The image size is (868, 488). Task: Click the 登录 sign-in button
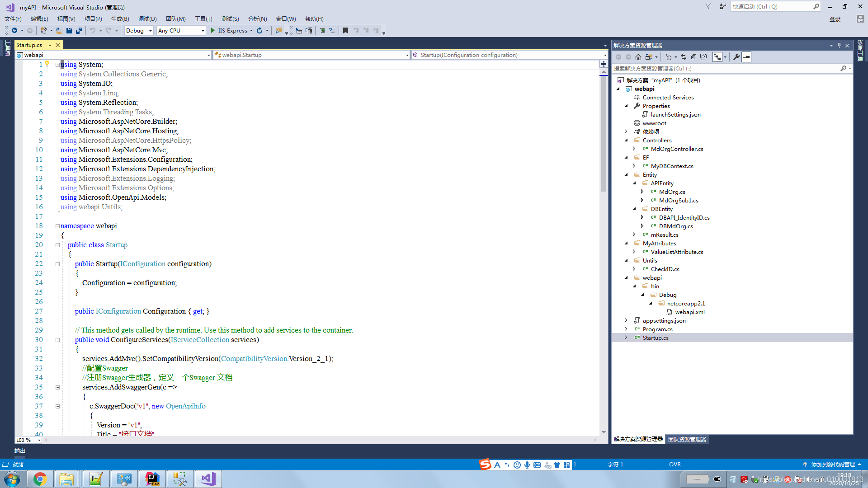(x=834, y=19)
